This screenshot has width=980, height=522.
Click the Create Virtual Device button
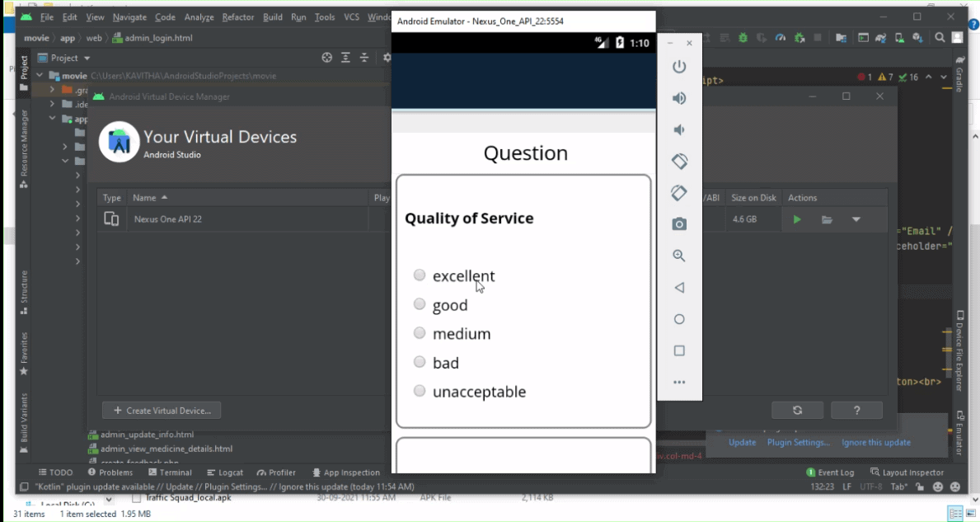click(162, 410)
